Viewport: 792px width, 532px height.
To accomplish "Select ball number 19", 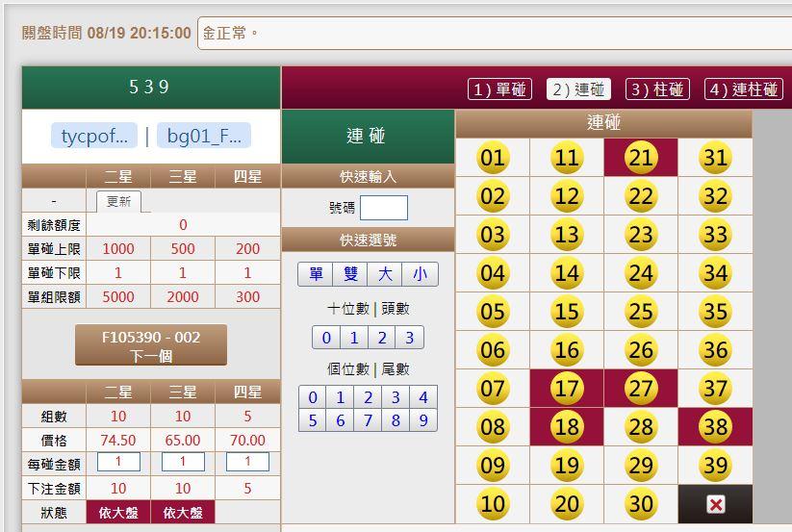I will click(567, 466).
